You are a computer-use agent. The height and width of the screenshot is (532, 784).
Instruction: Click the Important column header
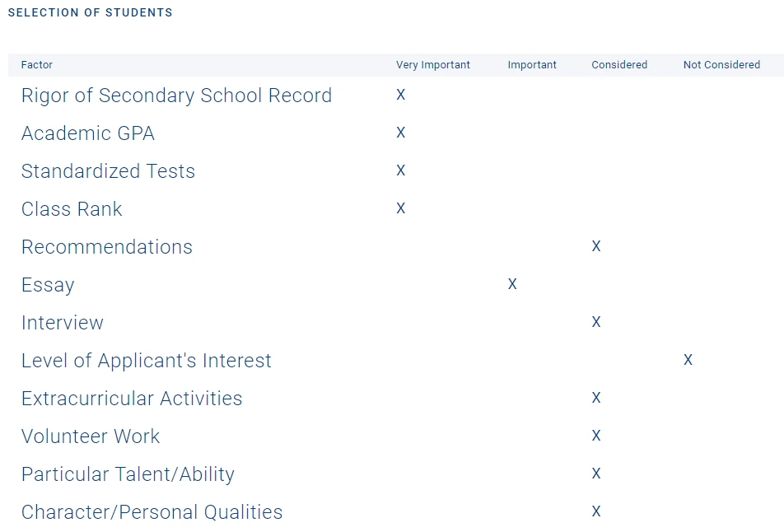coord(532,65)
